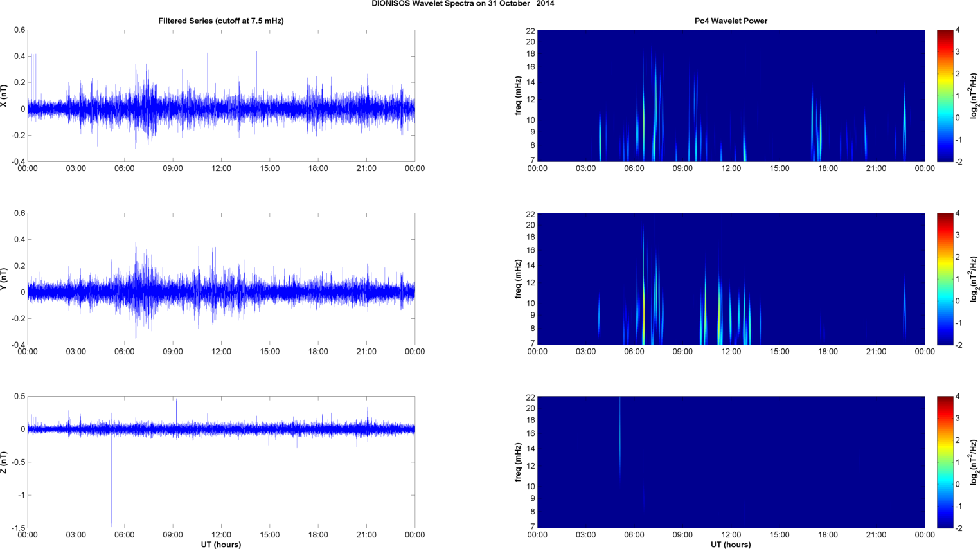Click the "-0.4" tick on the Y (nT) axis

click(17, 345)
